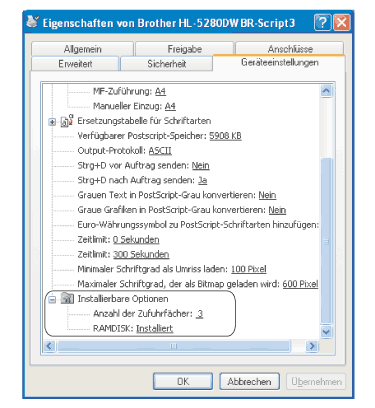Viewport: 375px width, 408px height.
Task: Click horizontal scrollbar right arrow
Action: 312,346
